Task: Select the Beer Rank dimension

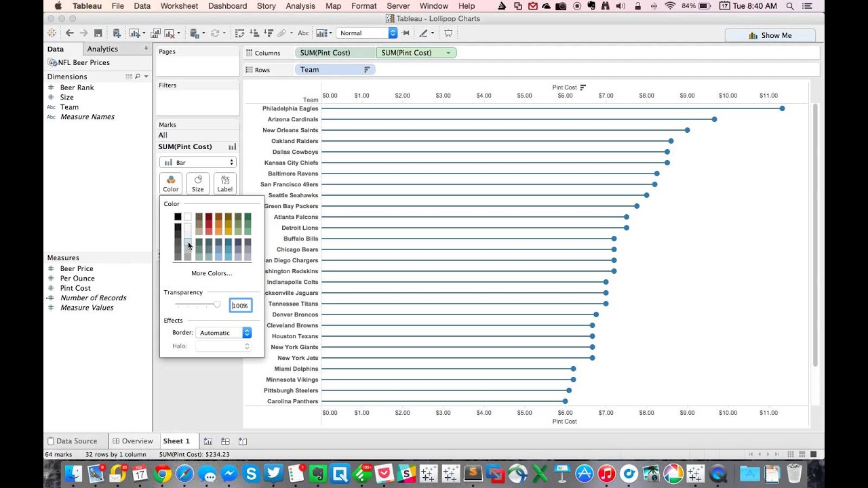Action: (x=77, y=87)
